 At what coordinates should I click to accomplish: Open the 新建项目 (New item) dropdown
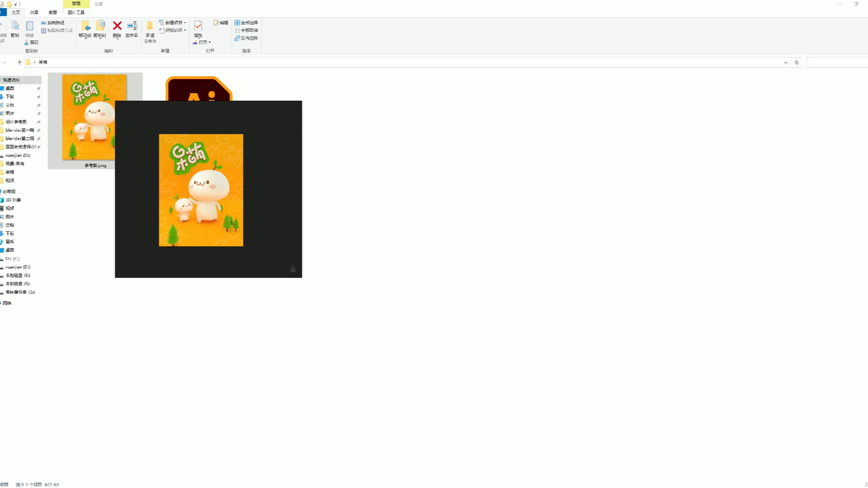tap(172, 23)
